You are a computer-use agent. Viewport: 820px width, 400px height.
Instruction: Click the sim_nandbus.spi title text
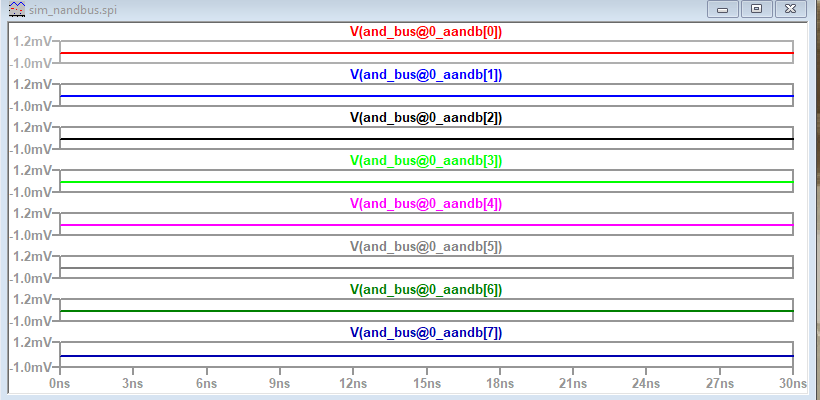point(72,9)
